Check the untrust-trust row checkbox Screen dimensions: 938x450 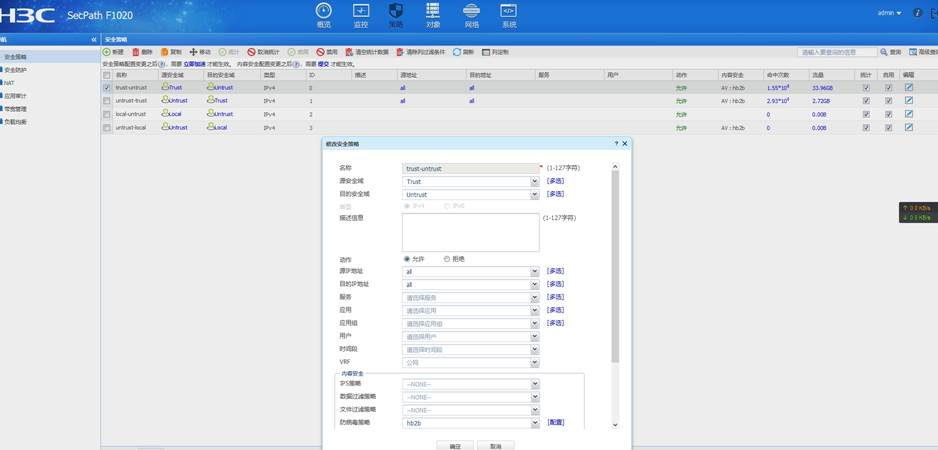coord(106,101)
